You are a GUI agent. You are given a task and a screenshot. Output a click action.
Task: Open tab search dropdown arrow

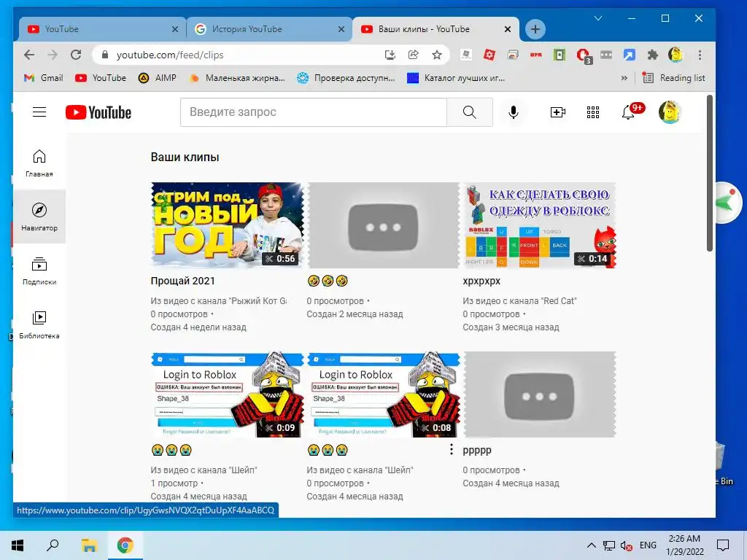pyautogui.click(x=598, y=18)
